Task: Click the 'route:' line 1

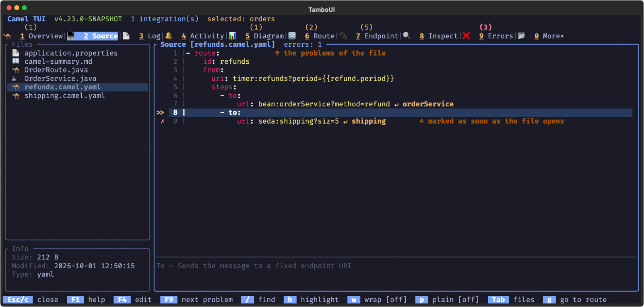Action: tap(202, 53)
